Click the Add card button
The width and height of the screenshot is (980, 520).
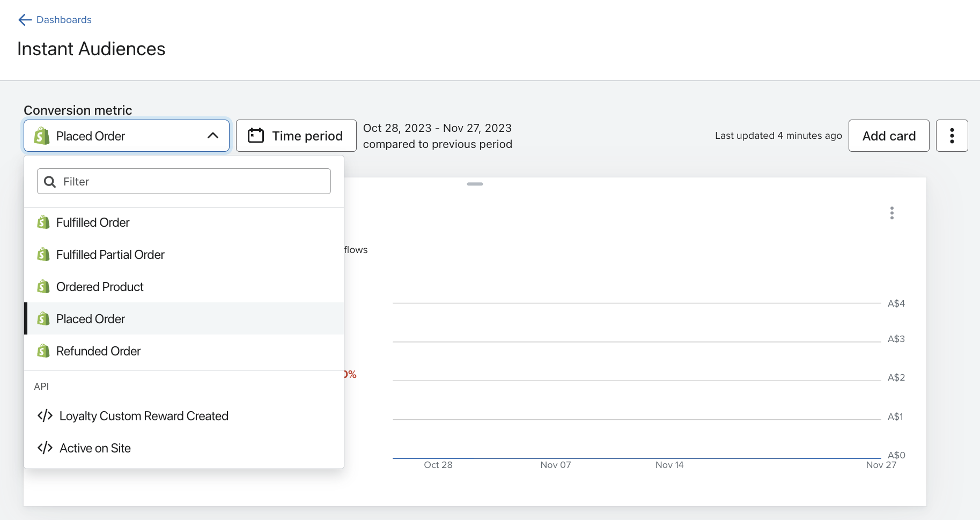(889, 136)
